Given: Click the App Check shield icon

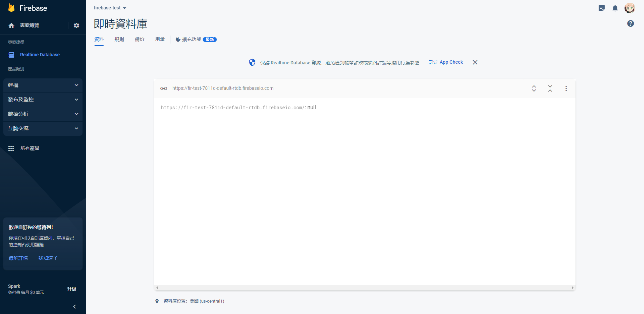Looking at the screenshot, I should point(252,62).
